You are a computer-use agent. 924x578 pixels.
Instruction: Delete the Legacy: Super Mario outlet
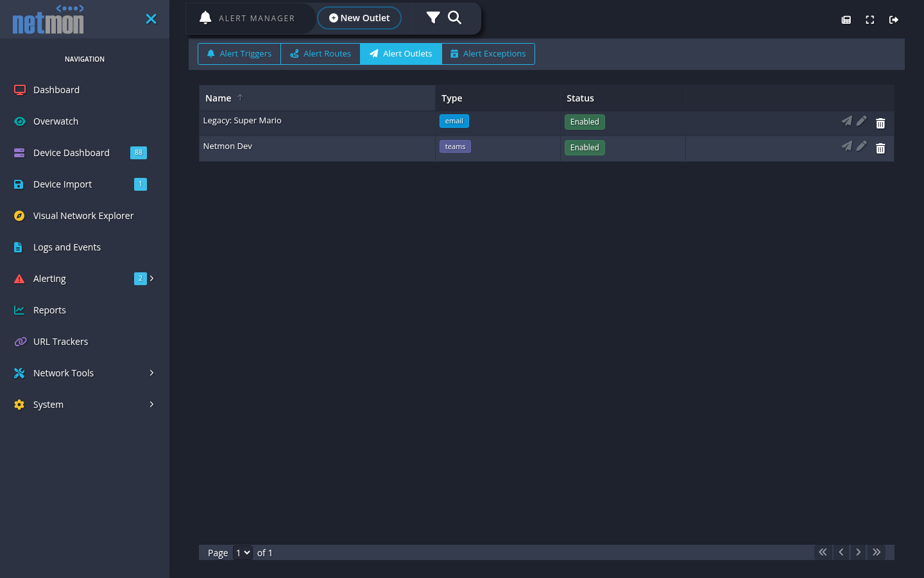880,123
